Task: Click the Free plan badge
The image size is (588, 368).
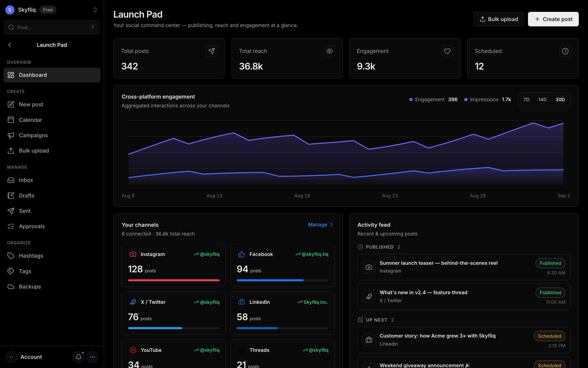Action: pos(48,10)
